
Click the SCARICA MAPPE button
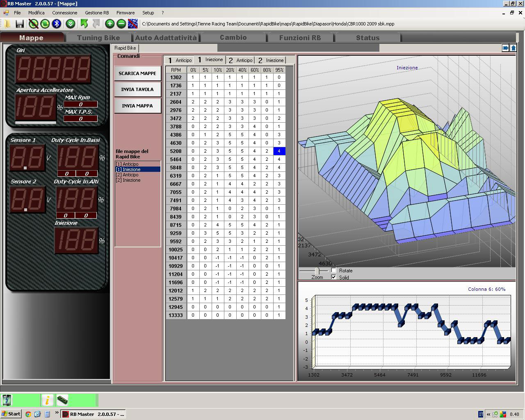coord(137,73)
